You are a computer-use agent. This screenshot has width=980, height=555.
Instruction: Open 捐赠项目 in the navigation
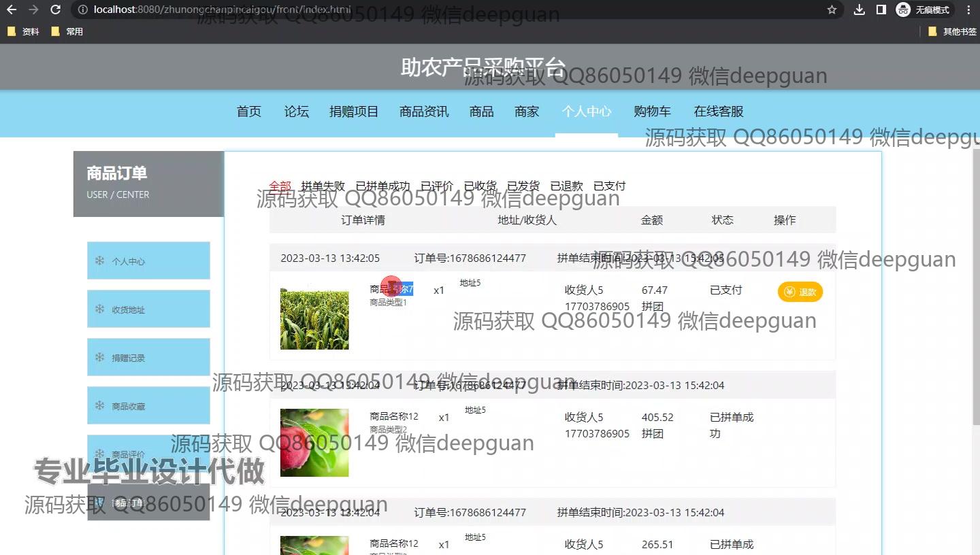354,112
